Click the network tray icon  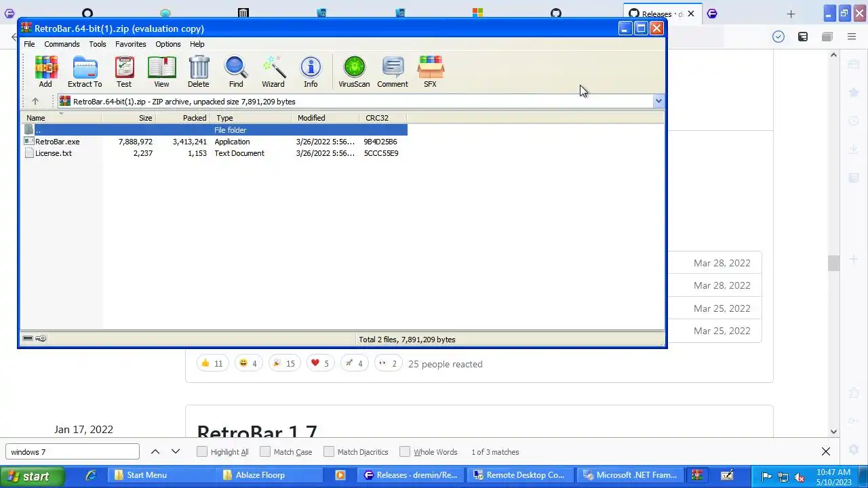point(783,476)
